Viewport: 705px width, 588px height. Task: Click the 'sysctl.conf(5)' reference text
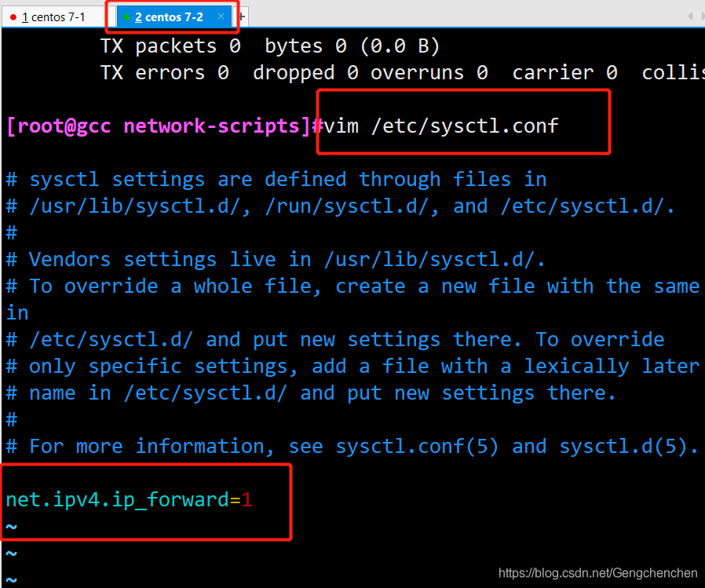417,447
